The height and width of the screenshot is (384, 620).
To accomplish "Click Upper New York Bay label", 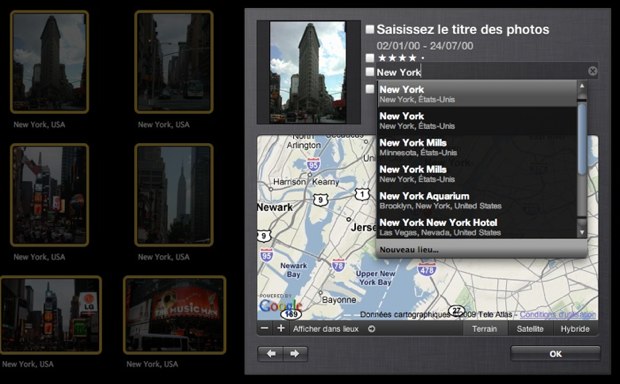I will coord(375,278).
